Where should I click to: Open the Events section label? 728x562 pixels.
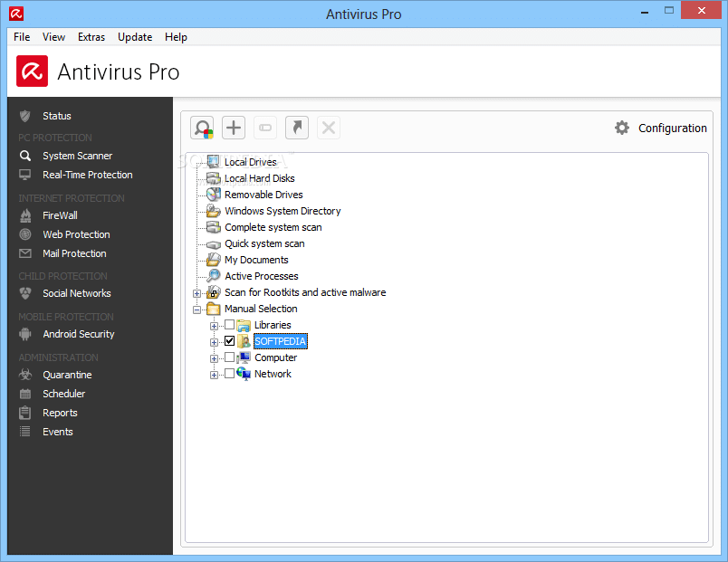(58, 432)
